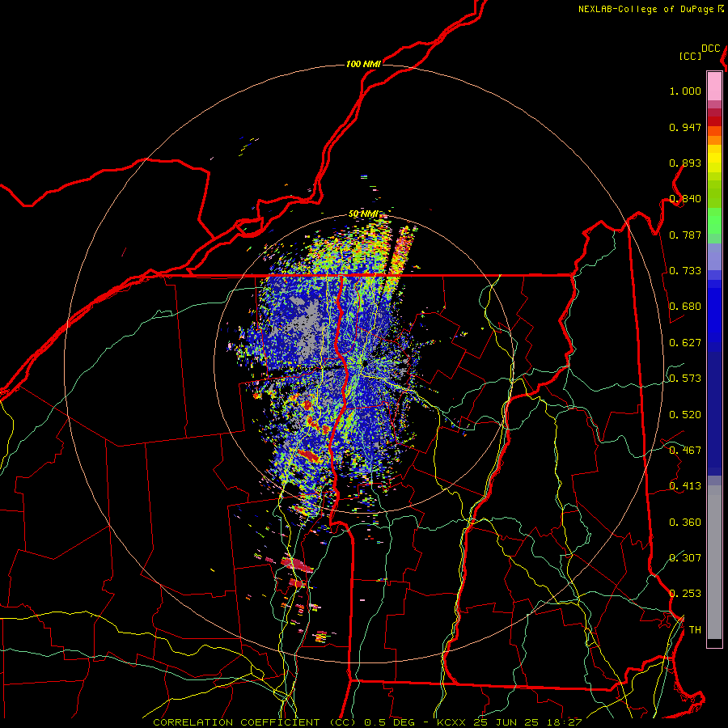
Task: Select the pink segment of the color bar
Action: (x=714, y=86)
